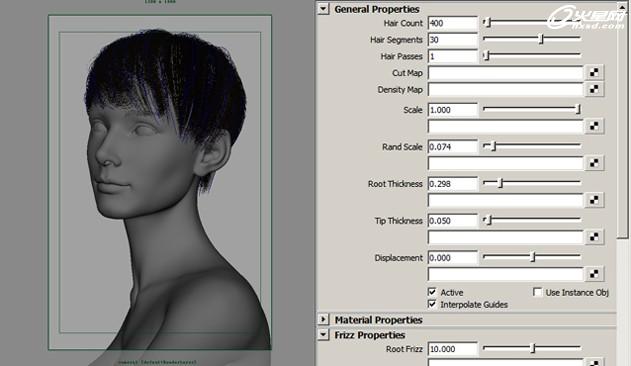Enable Use Instance Obj checkbox
Image resolution: width=631 pixels, height=366 pixels.
(x=537, y=292)
